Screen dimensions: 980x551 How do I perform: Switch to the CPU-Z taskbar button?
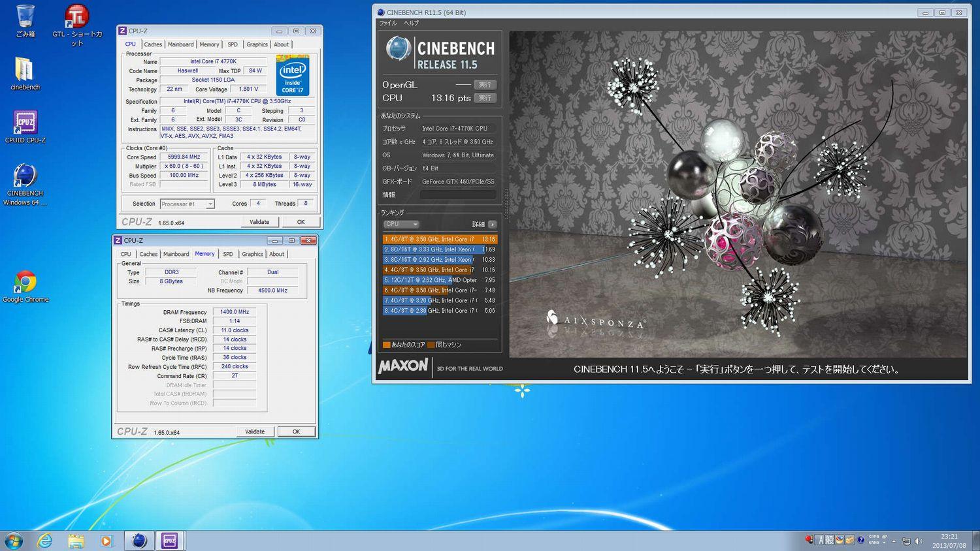pos(170,541)
